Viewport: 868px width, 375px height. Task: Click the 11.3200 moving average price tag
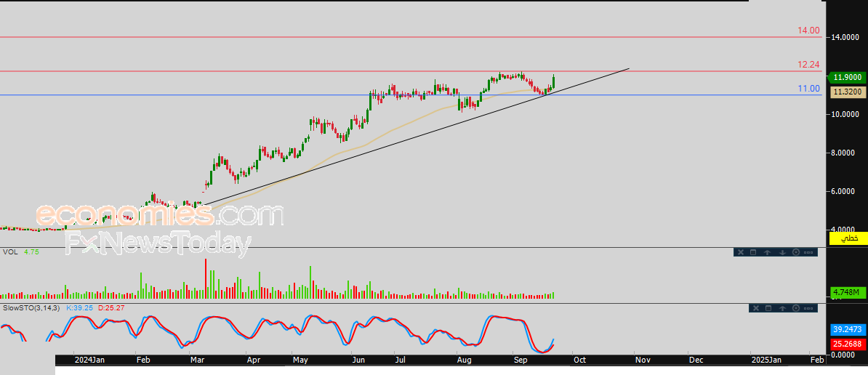point(848,92)
